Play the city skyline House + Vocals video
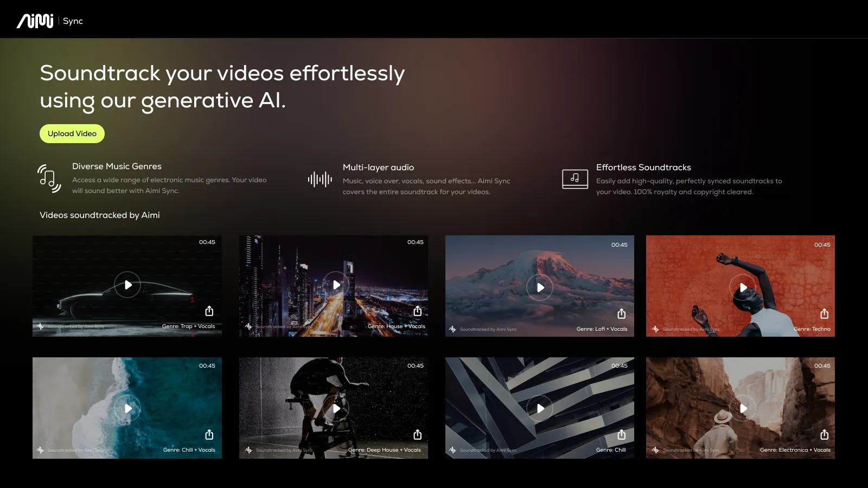The width and height of the screenshot is (868, 488). (x=336, y=285)
